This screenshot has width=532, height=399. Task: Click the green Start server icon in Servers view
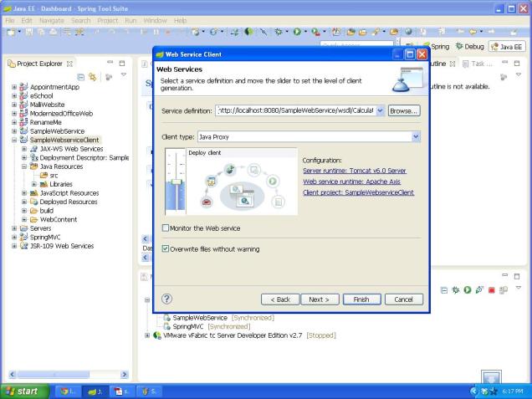coord(468,290)
